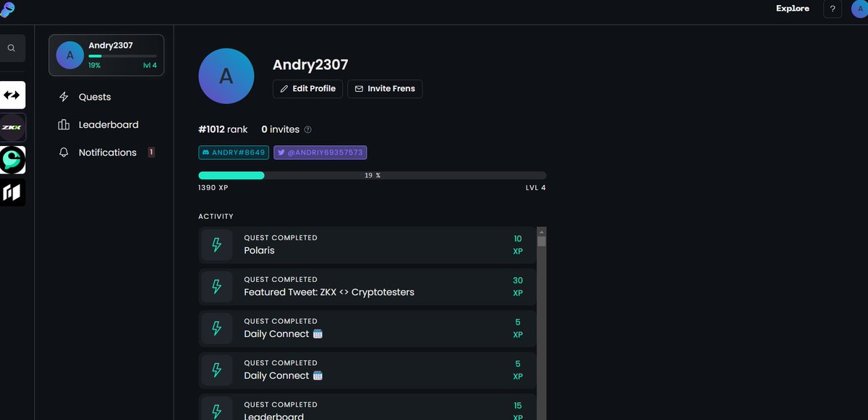Screen dimensions: 868x420
Task: Click the lightning icon on Featured Tweet quest
Action: coord(216,287)
